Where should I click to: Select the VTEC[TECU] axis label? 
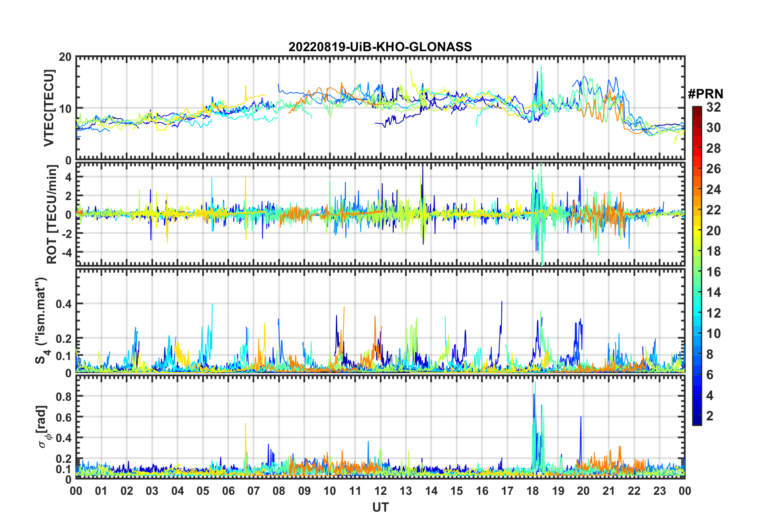[49, 108]
